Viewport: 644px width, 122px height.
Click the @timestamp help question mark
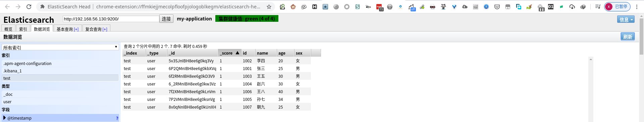[x=117, y=118]
